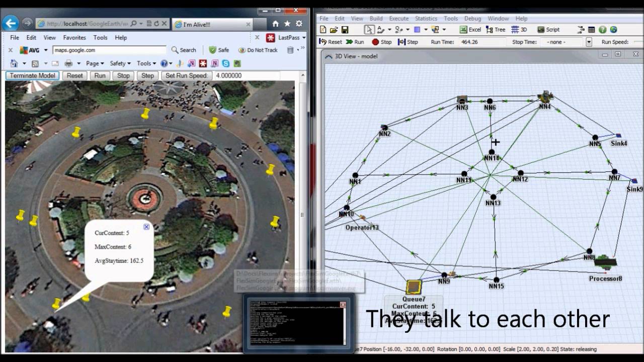Click the Excel button in FlexSim toolbar
644x362 pixels.
470,30
